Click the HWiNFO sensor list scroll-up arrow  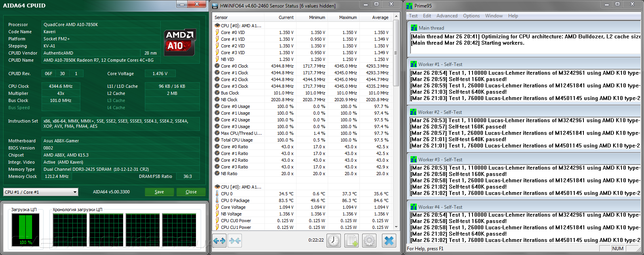(x=396, y=17)
